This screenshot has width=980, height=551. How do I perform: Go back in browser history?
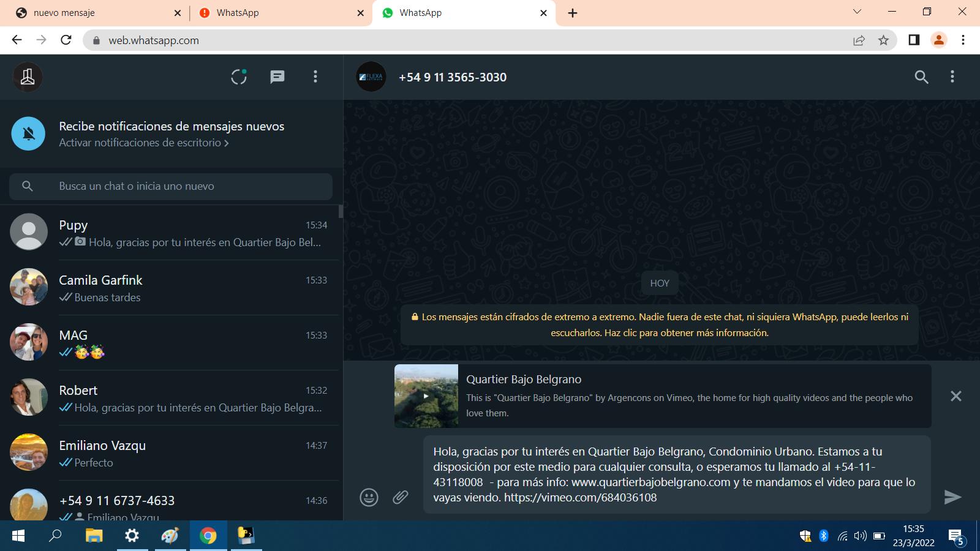(x=17, y=40)
